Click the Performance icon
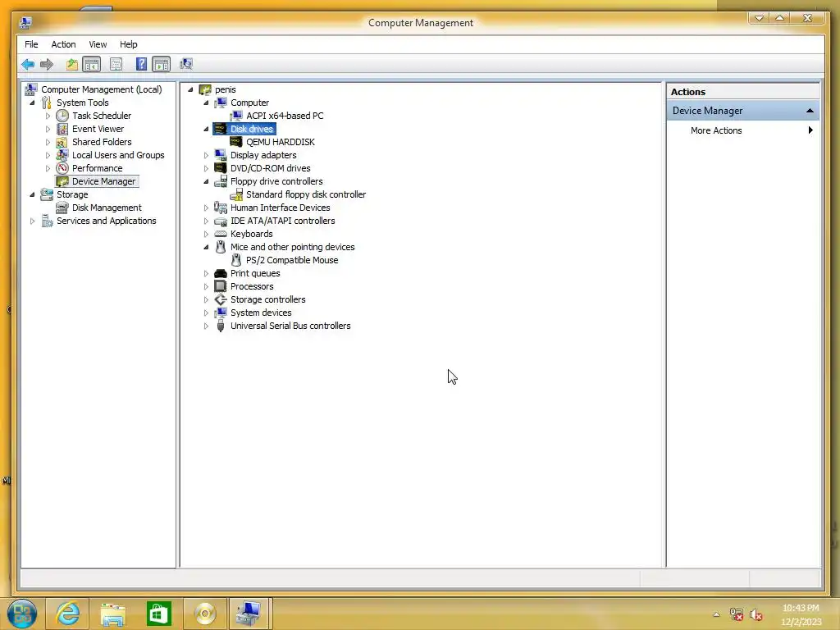This screenshot has width=840, height=630. pyautogui.click(x=62, y=168)
